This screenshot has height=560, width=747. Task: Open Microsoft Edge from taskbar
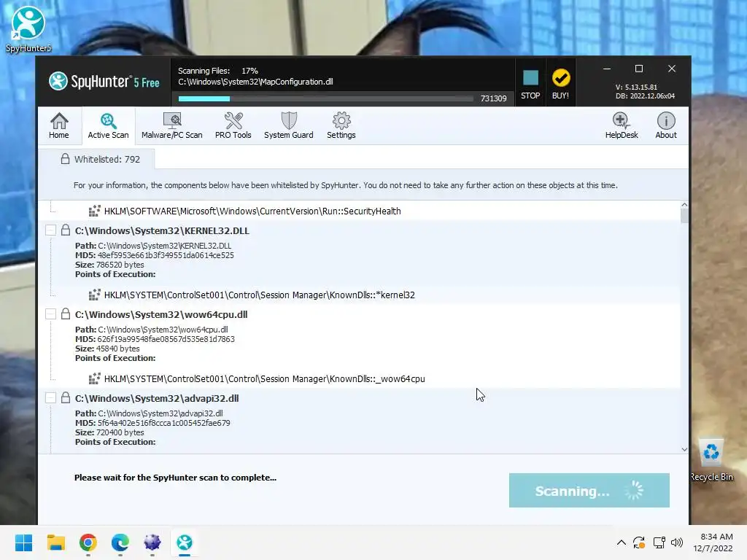click(x=120, y=542)
